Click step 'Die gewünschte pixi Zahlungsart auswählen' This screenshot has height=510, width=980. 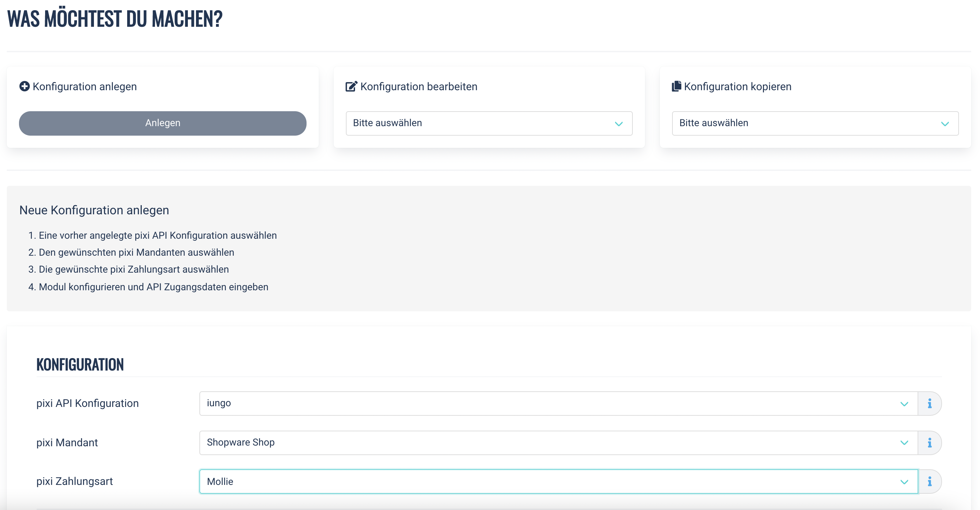(x=134, y=269)
